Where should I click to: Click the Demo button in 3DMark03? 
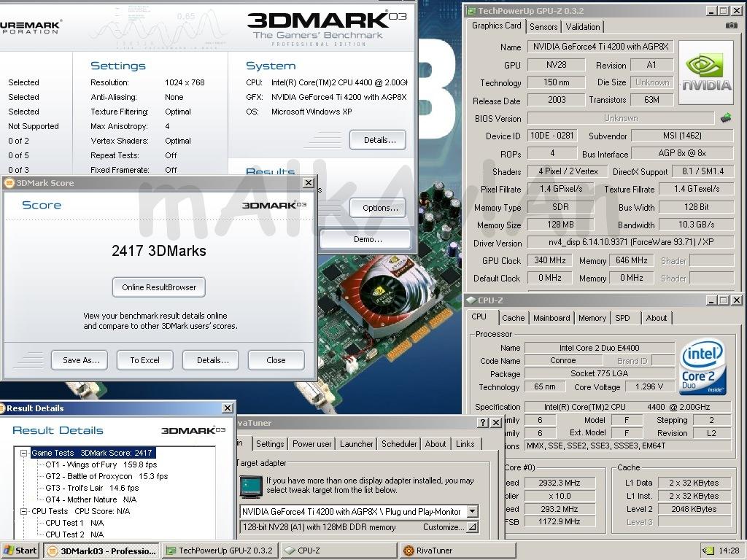365,239
